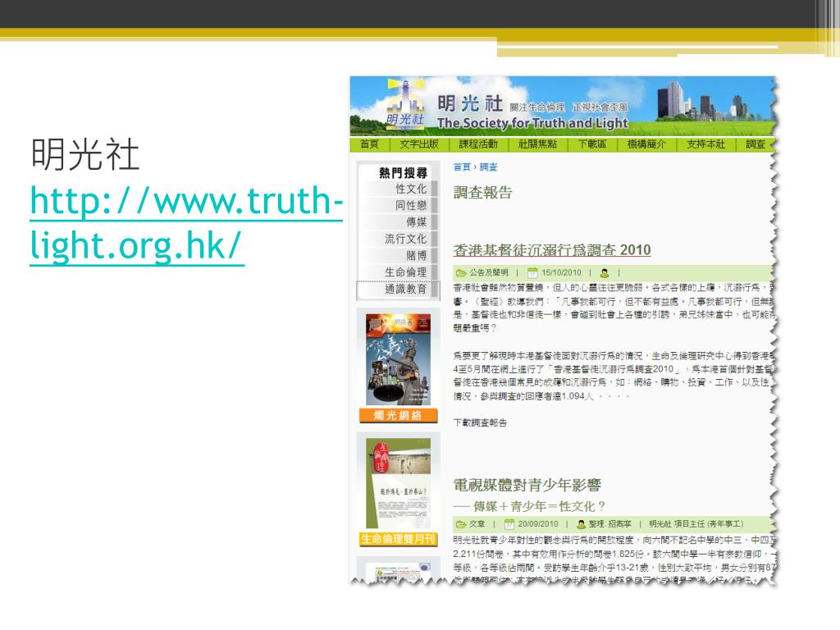
Task: Click the slide title 明光社
Action: click(x=85, y=154)
